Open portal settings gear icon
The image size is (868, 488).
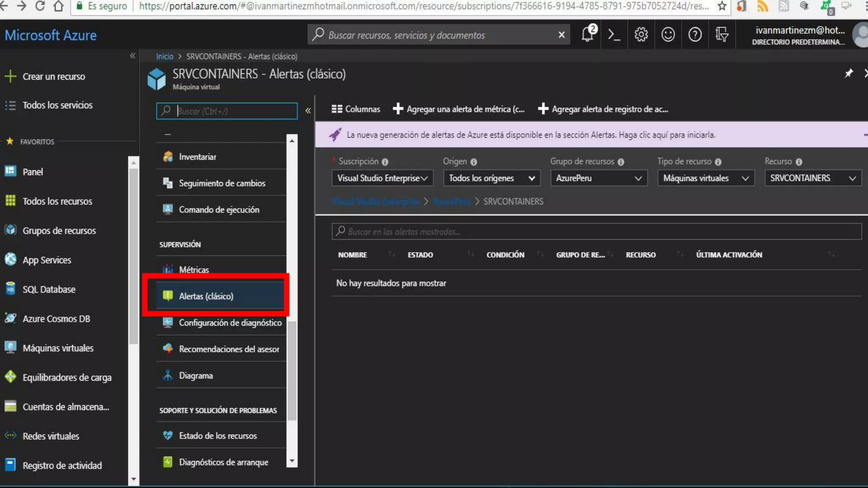(641, 34)
